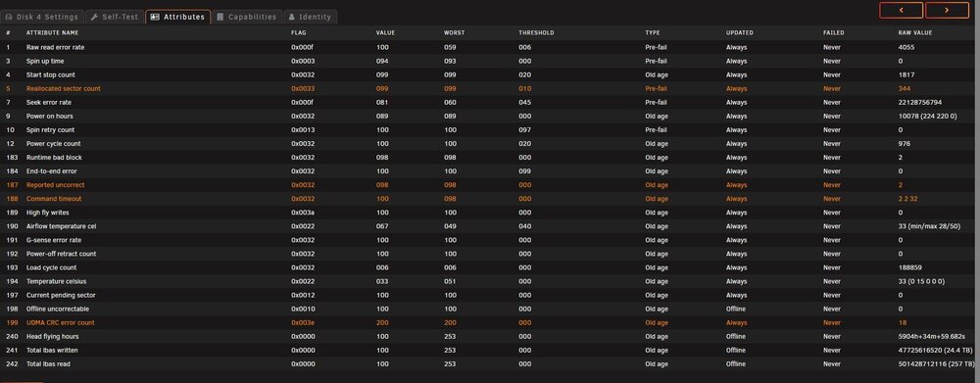
Task: Click the TYPE column header
Action: pos(653,32)
